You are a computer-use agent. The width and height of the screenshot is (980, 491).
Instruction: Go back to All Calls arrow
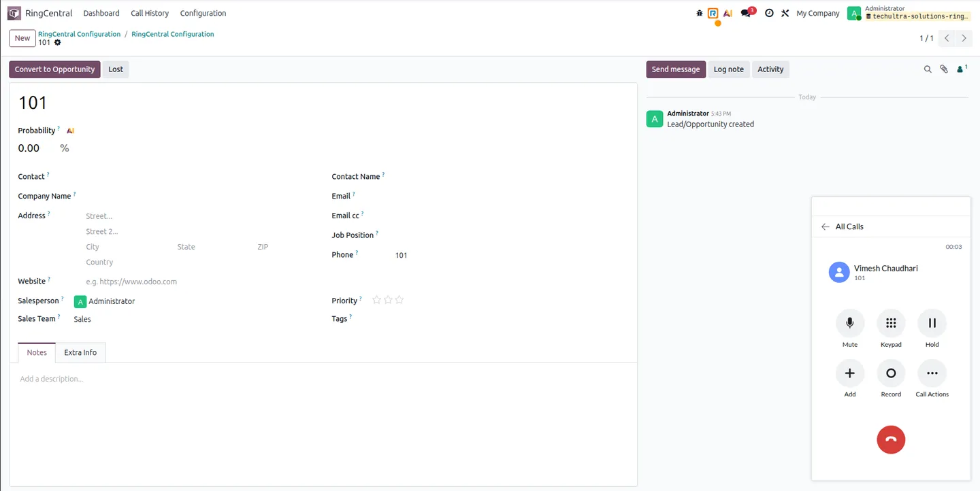(826, 226)
